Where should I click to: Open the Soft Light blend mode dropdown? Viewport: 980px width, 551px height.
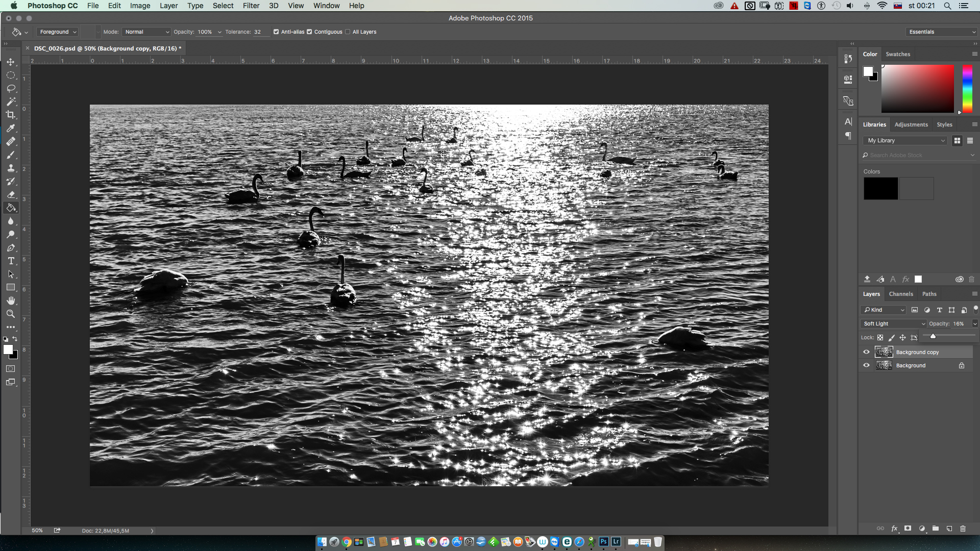(893, 323)
